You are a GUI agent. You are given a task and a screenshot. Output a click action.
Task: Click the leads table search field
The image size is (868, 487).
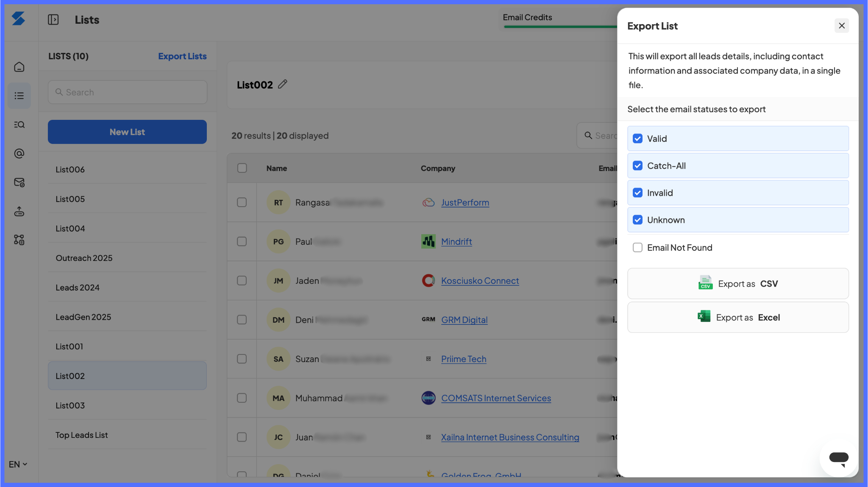[x=597, y=136]
